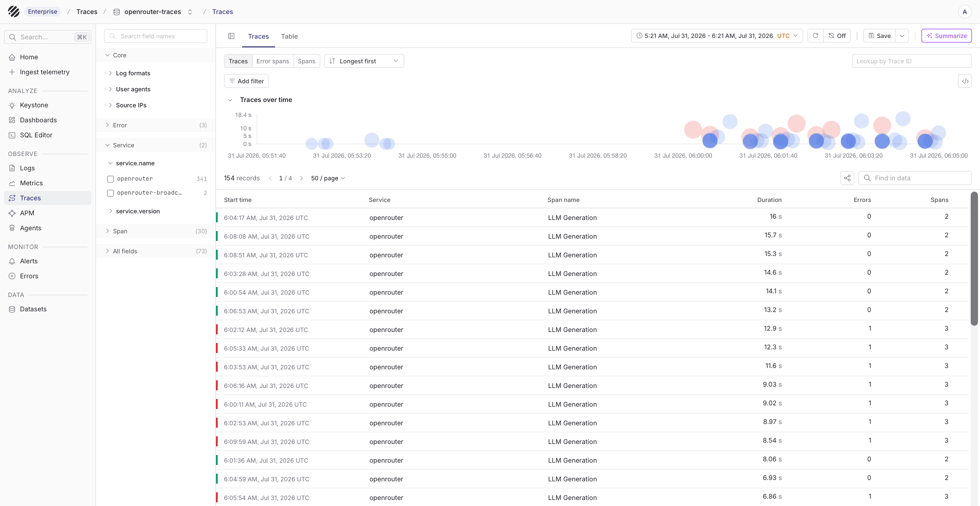Open the 6:02:12 AM trace row

[592, 329]
